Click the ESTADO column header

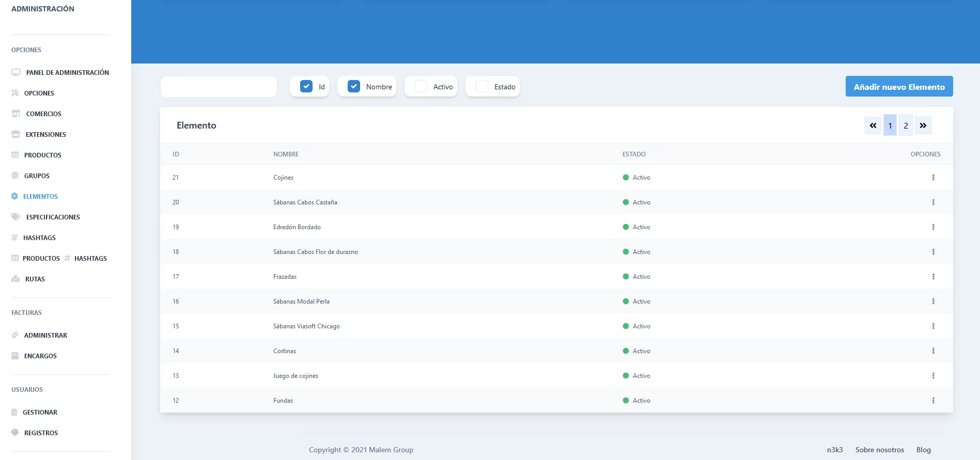click(634, 154)
